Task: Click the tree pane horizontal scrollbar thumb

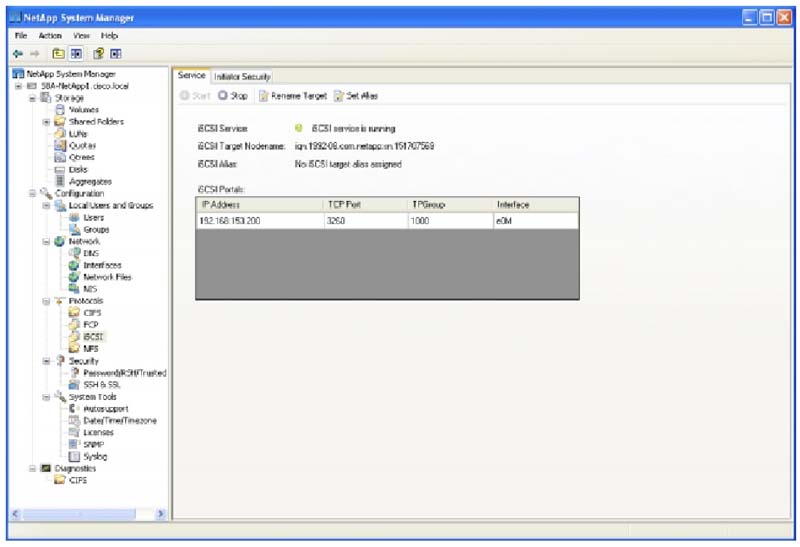Action: click(x=79, y=513)
